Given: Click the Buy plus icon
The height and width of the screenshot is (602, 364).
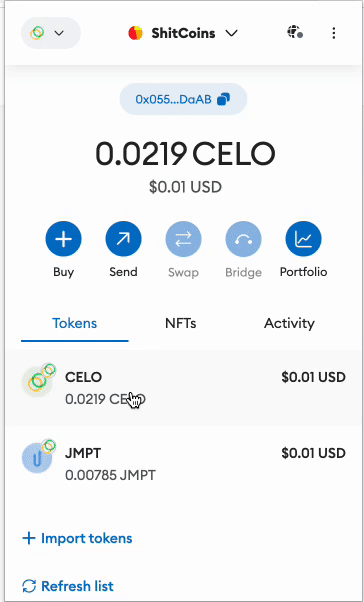Looking at the screenshot, I should click(x=63, y=239).
